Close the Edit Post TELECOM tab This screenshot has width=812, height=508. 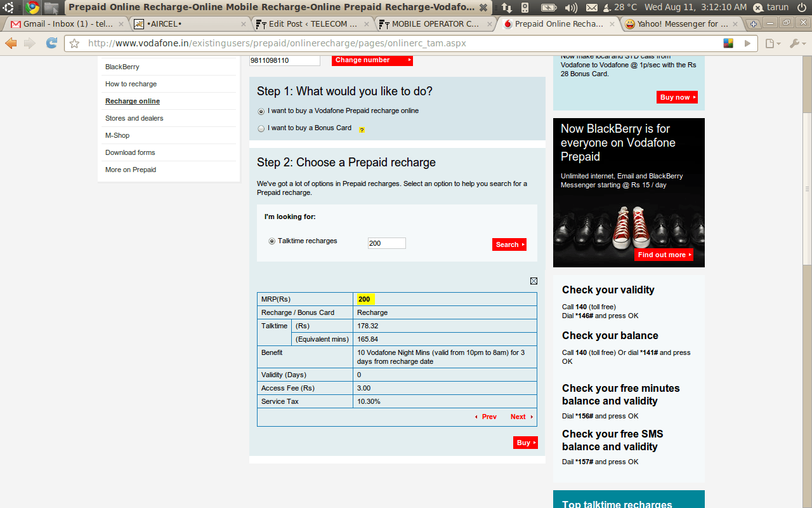pyautogui.click(x=366, y=24)
